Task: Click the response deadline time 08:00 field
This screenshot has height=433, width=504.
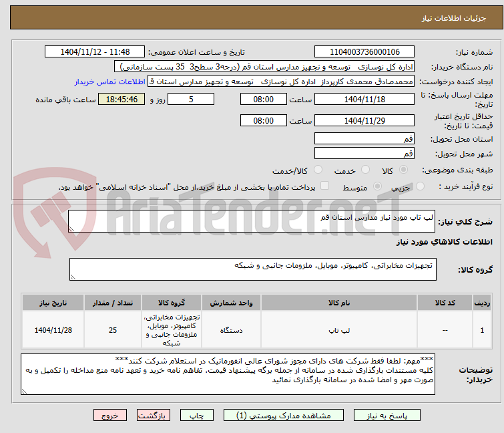Action: pyautogui.click(x=263, y=99)
